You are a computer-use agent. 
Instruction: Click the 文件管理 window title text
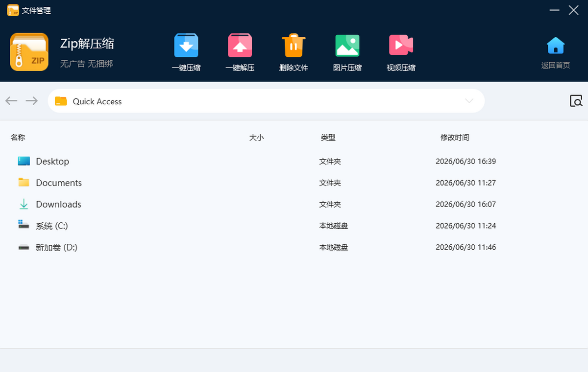point(36,10)
